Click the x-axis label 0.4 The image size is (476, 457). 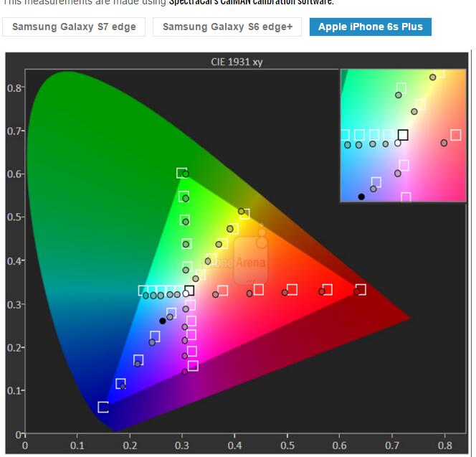pyautogui.click(x=234, y=446)
